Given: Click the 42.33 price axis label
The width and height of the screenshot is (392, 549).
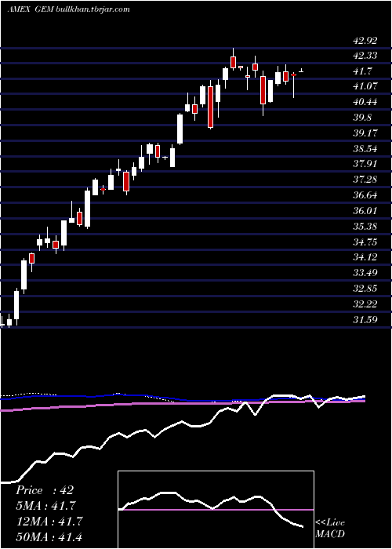Looking at the screenshot, I should (x=365, y=56).
